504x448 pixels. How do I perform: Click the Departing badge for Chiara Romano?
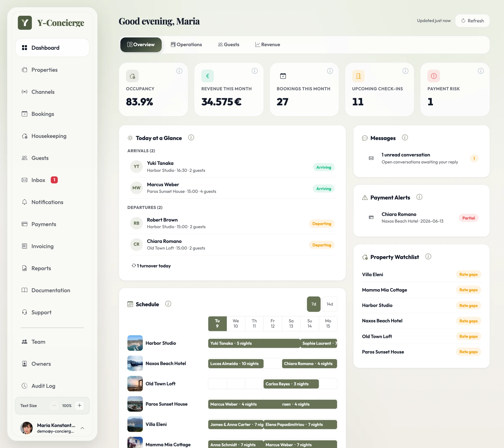(322, 245)
